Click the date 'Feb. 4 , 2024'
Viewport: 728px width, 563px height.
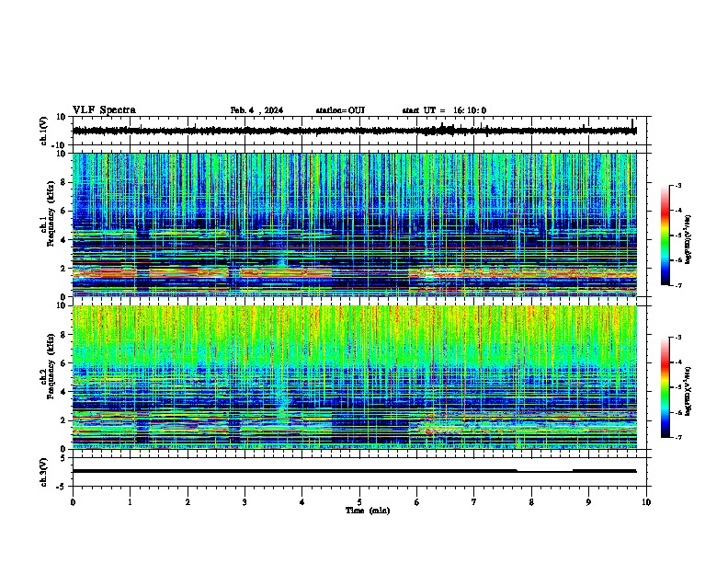(x=256, y=110)
